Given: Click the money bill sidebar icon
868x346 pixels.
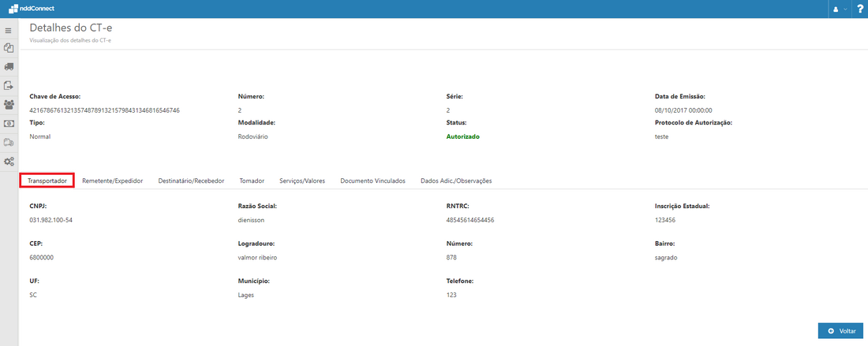Looking at the screenshot, I should click(x=9, y=123).
